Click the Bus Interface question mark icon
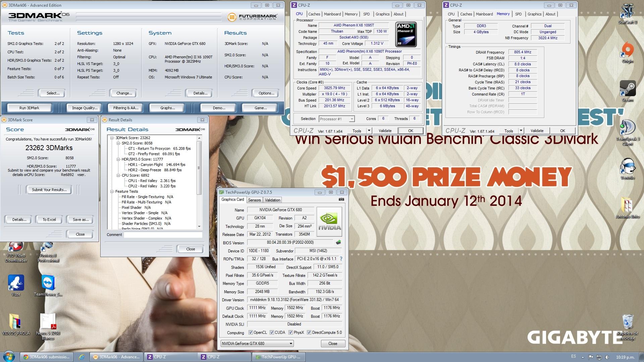 click(341, 259)
